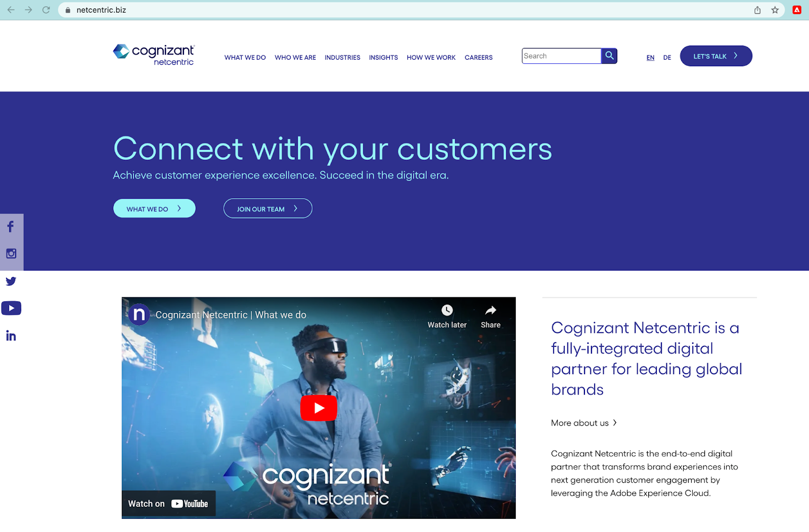
Task: Reload the page
Action: [46, 10]
